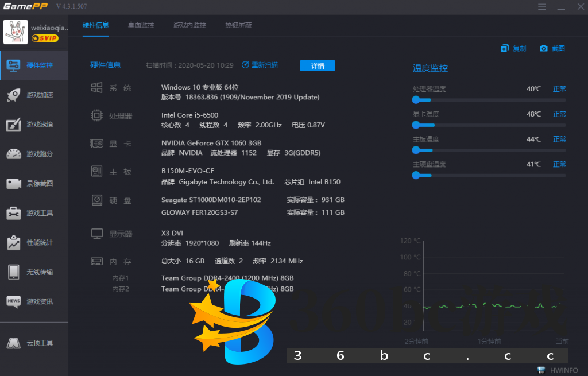Click the blue 详情 button
588x376 pixels.
pos(317,66)
